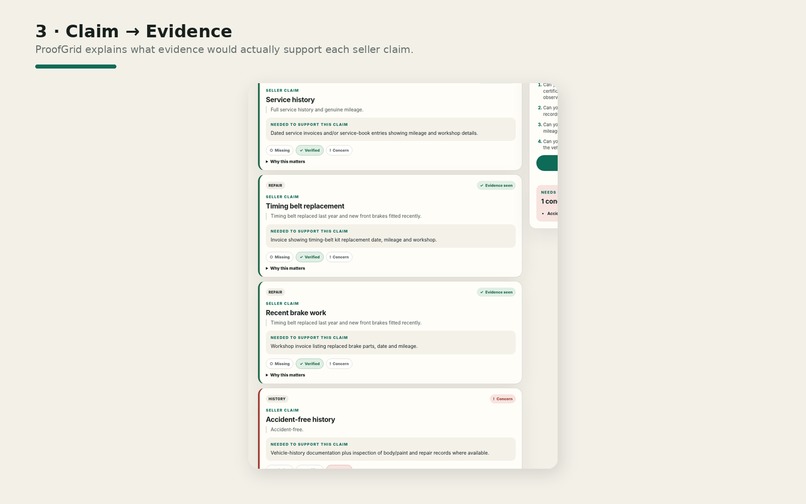This screenshot has width=806, height=504.
Task: Click 'Workshop invoice listing replaced brake parts' text
Action: click(x=344, y=346)
